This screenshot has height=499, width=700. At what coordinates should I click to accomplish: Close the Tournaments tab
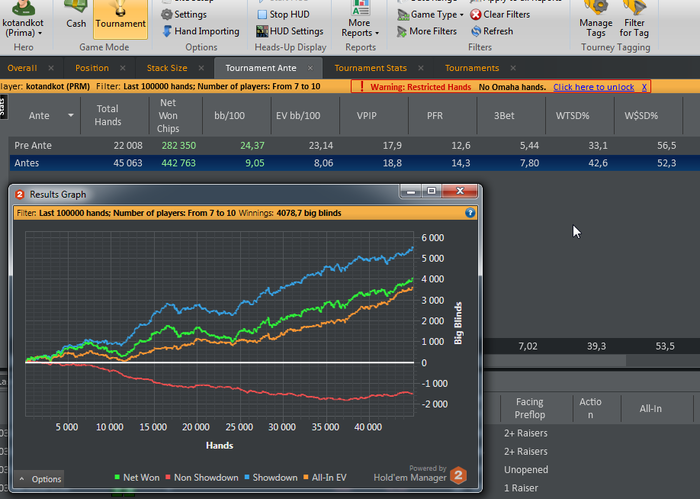coord(513,68)
